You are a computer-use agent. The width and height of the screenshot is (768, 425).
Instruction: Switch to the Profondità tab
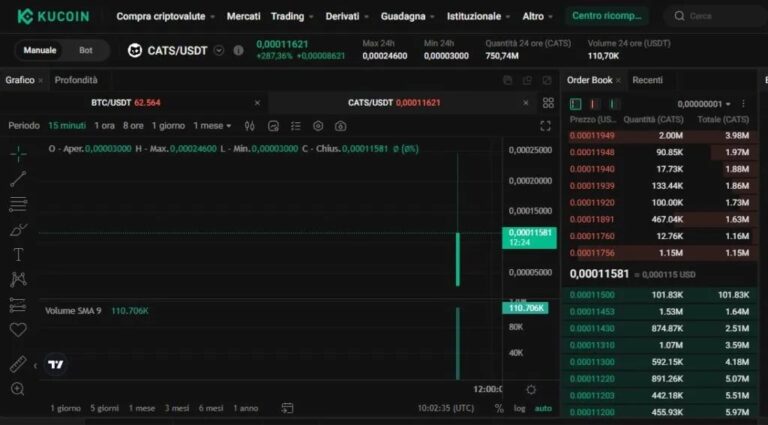tap(76, 80)
